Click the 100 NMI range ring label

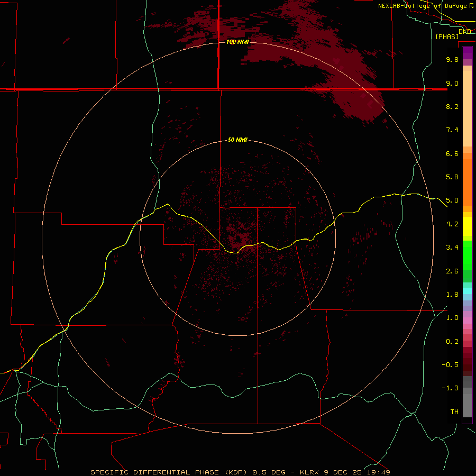point(237,42)
